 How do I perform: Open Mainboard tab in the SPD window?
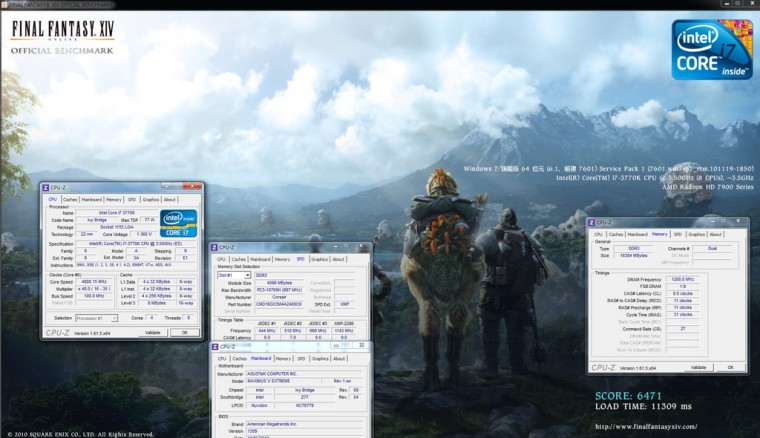(x=260, y=260)
